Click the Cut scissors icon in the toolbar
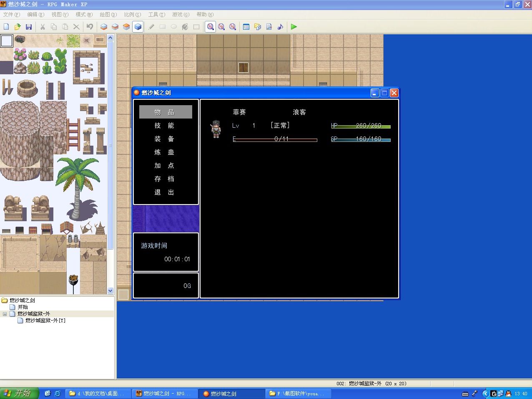532x399 pixels. (x=43, y=27)
